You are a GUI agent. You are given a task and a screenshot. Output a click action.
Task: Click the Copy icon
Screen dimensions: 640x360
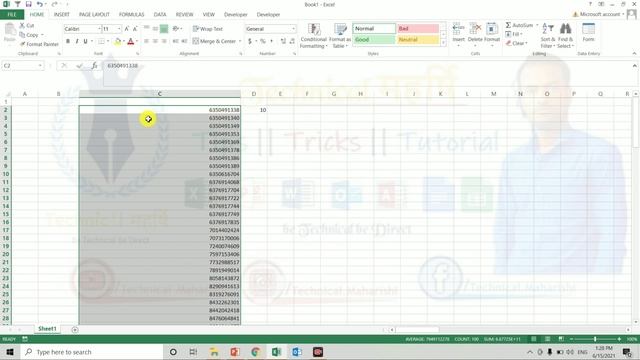coord(22,35)
